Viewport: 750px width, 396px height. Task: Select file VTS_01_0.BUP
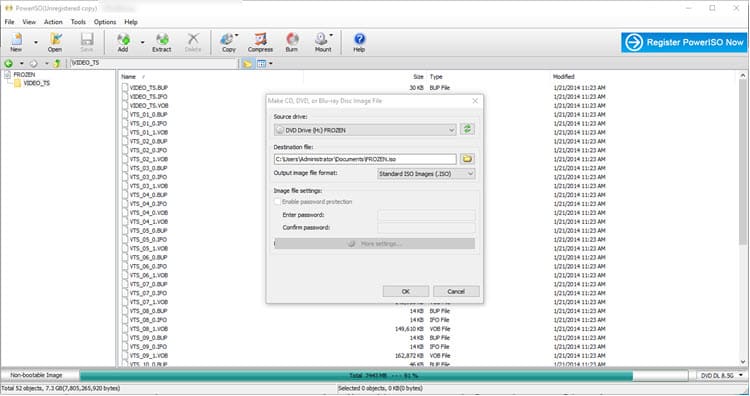pos(149,115)
